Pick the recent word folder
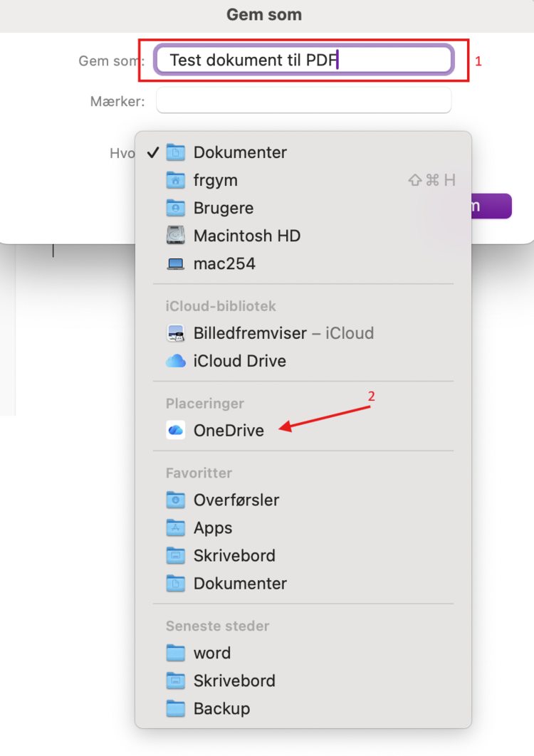This screenshot has width=534, height=756. click(x=212, y=653)
